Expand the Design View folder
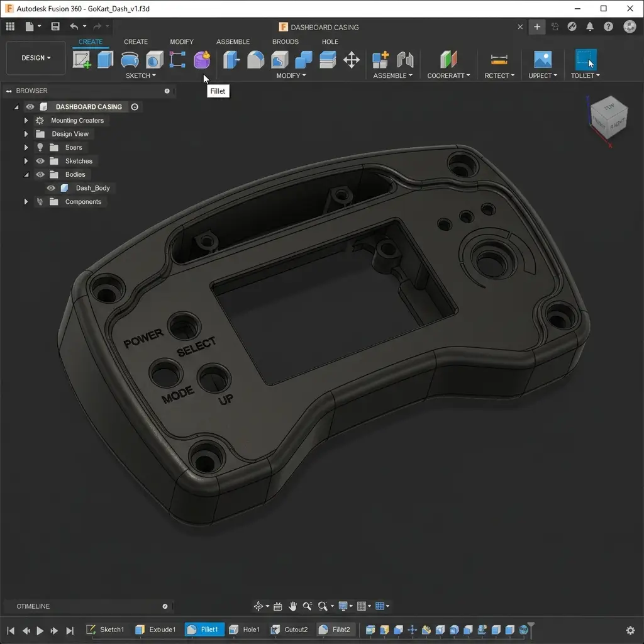The width and height of the screenshot is (644, 644). (x=26, y=134)
